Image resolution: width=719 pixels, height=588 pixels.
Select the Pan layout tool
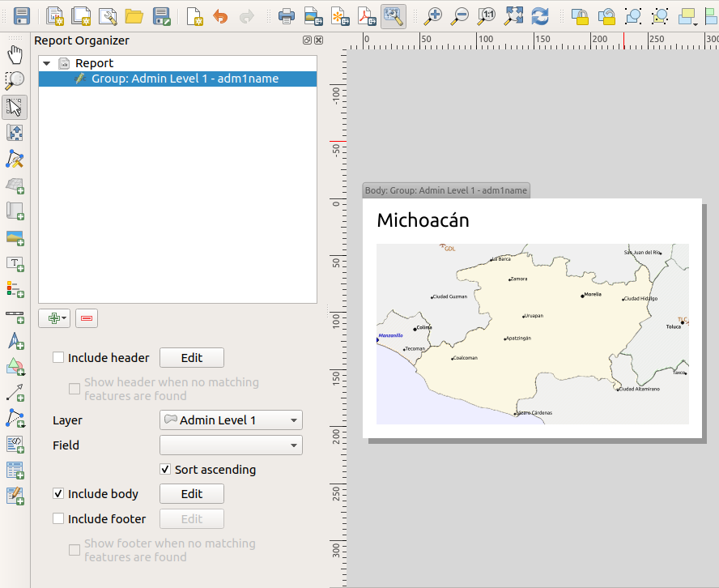(15, 54)
